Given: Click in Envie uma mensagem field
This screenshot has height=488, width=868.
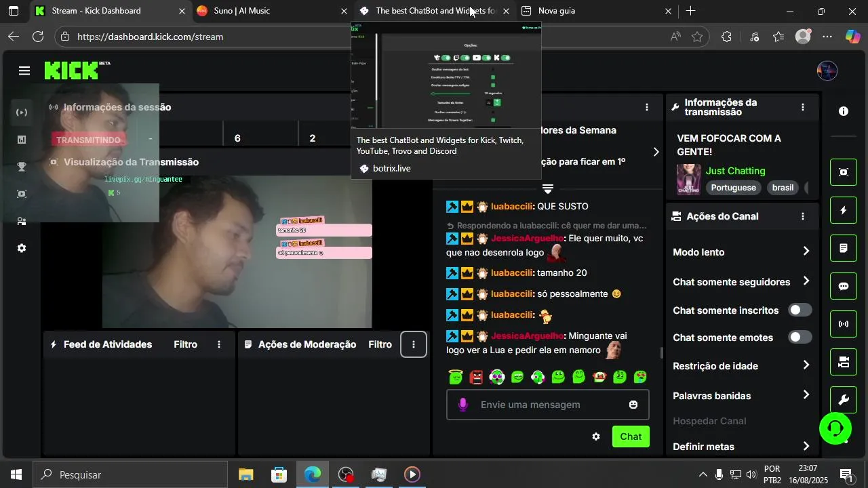Looking at the screenshot, I should 547,405.
